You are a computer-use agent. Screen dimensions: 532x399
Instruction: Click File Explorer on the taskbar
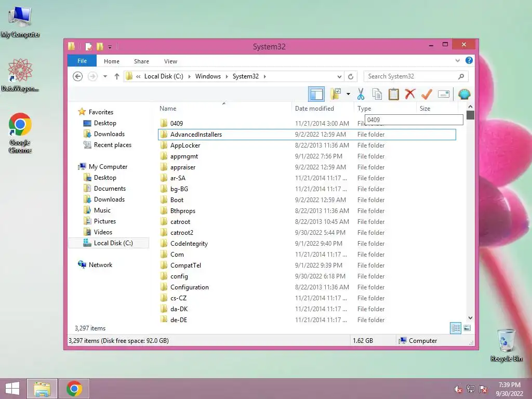[42, 389]
